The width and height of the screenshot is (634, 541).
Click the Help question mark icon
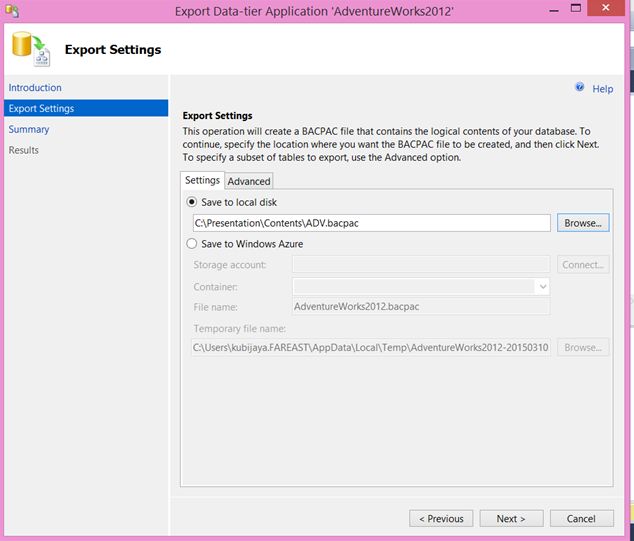point(579,88)
